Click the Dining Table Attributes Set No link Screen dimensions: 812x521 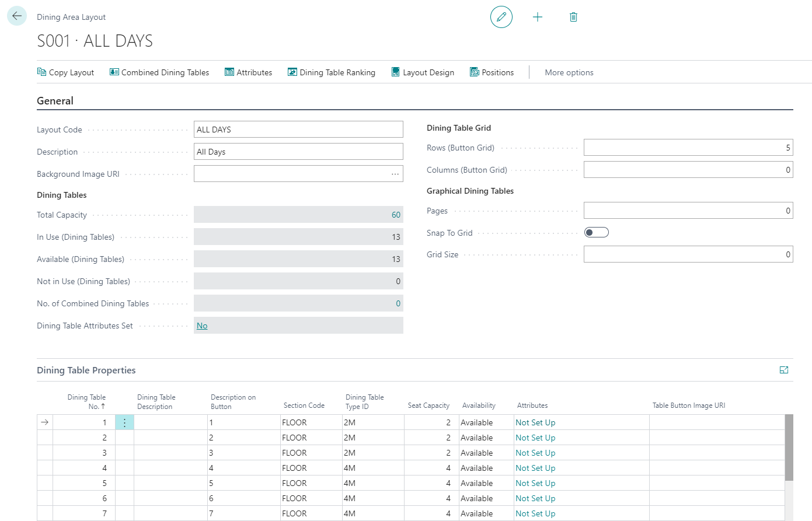coord(202,326)
